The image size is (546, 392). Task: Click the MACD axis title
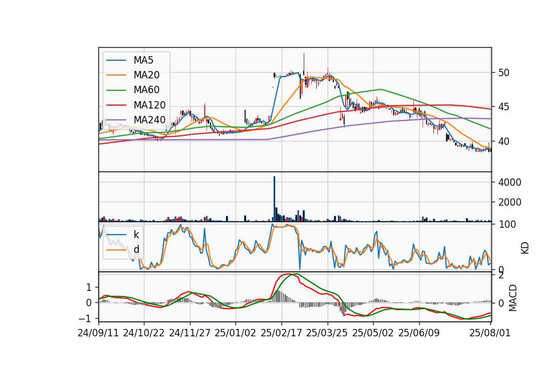coord(513,298)
